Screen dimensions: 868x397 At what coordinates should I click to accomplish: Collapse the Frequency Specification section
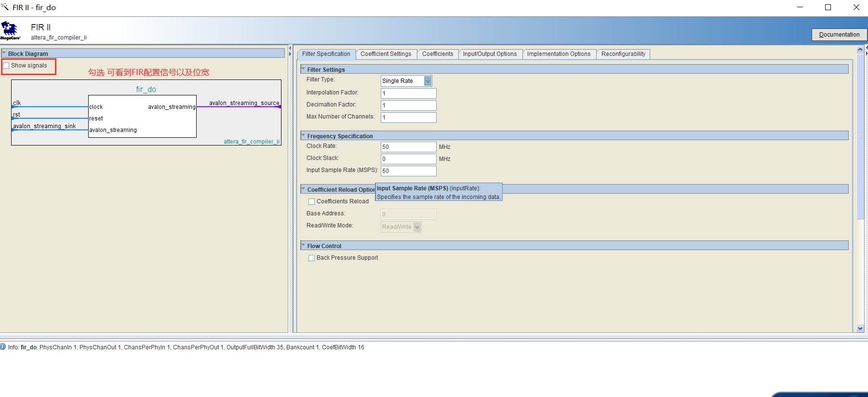[303, 136]
